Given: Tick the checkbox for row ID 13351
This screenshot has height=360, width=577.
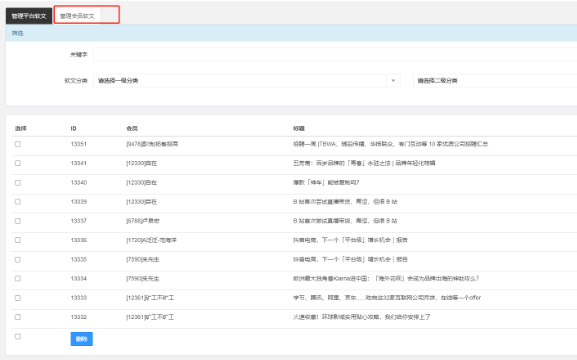Looking at the screenshot, I should pos(18,144).
